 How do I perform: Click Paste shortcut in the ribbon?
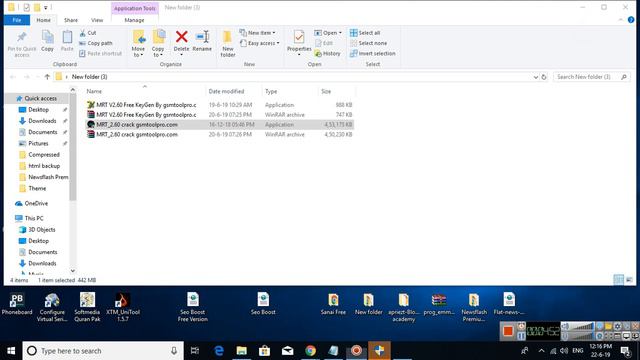100,53
